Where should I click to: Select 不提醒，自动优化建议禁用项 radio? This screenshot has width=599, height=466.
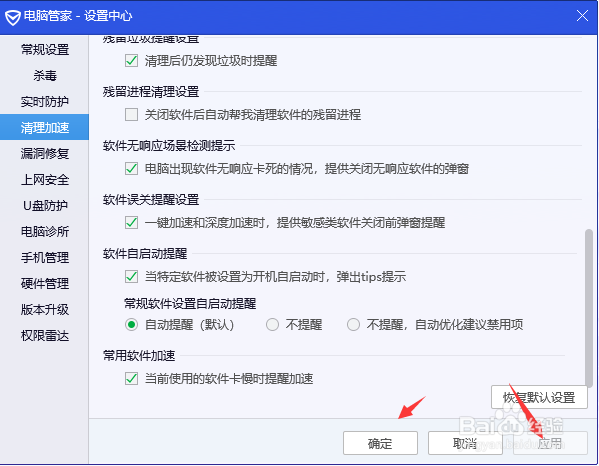(353, 325)
